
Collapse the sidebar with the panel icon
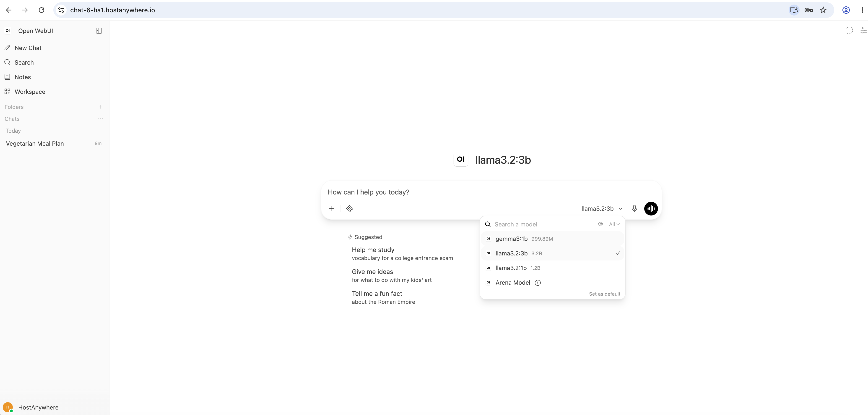[99, 31]
